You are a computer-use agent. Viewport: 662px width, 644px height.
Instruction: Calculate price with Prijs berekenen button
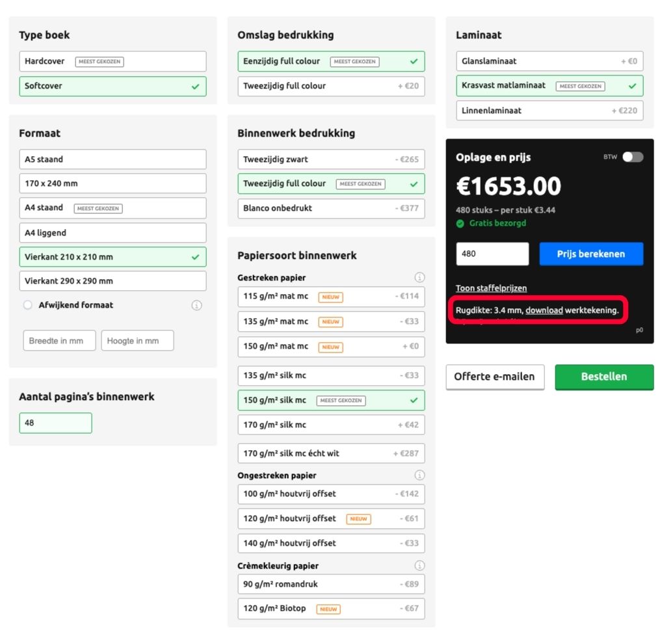click(591, 254)
